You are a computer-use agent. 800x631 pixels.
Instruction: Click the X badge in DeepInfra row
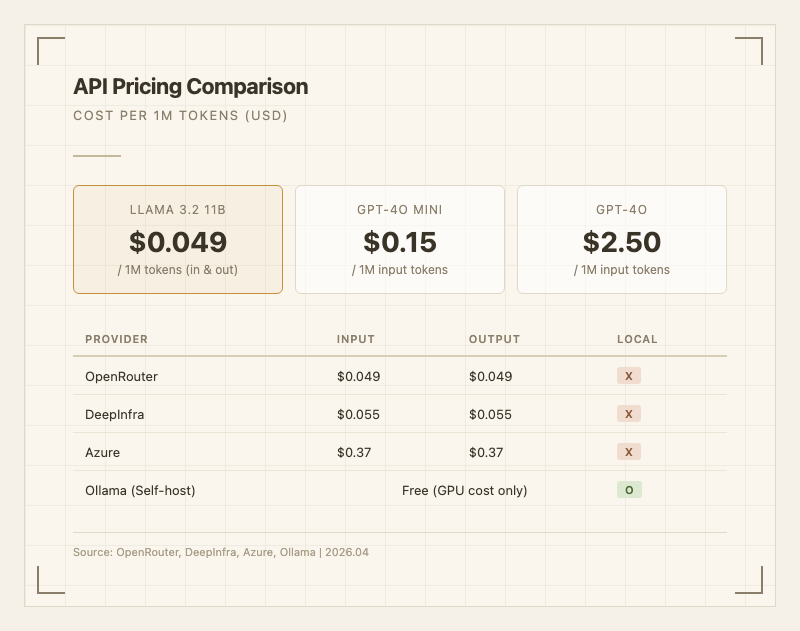tap(628, 414)
